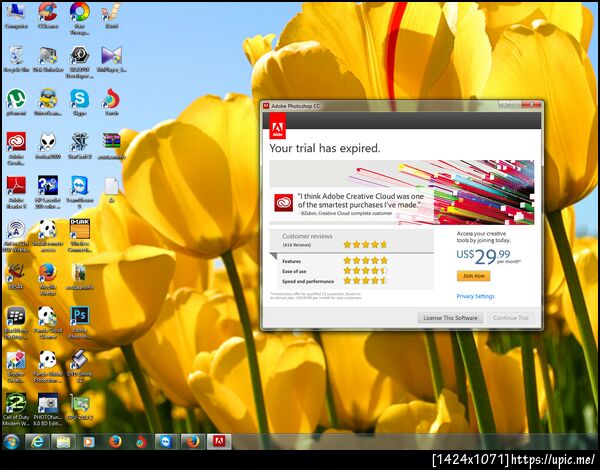Open Torch browser from the taskbar
This screenshot has height=470, width=600.
(141, 442)
